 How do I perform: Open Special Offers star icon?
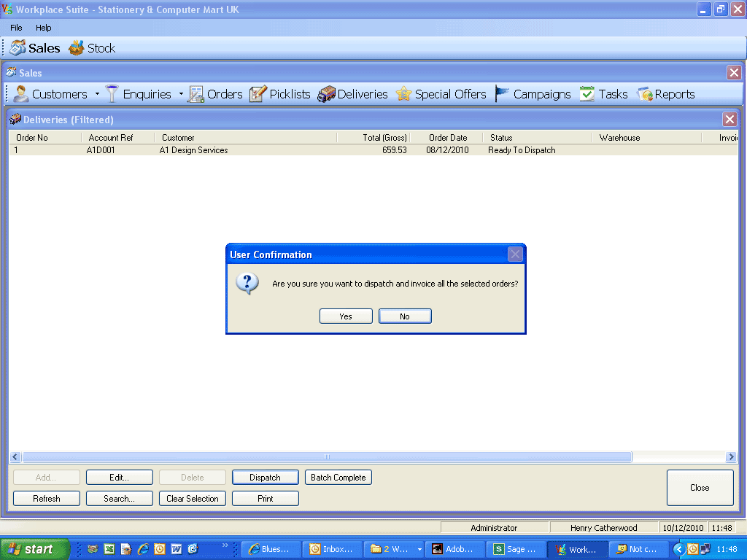(x=403, y=94)
